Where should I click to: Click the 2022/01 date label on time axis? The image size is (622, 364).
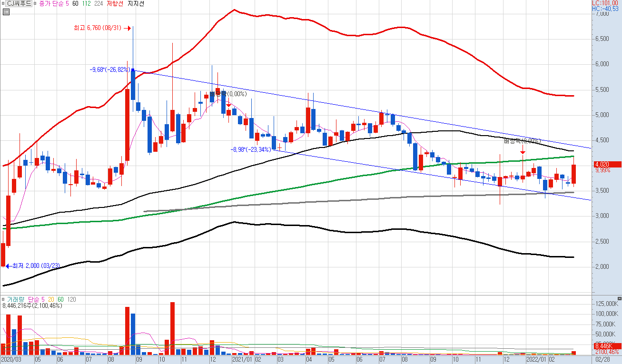pyautogui.click(x=536, y=360)
